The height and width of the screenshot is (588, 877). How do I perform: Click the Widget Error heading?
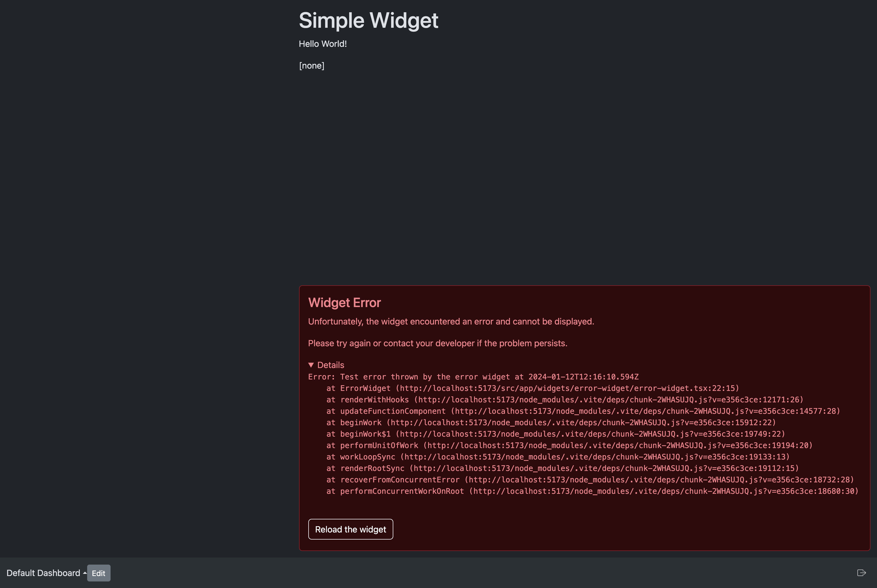(x=344, y=303)
